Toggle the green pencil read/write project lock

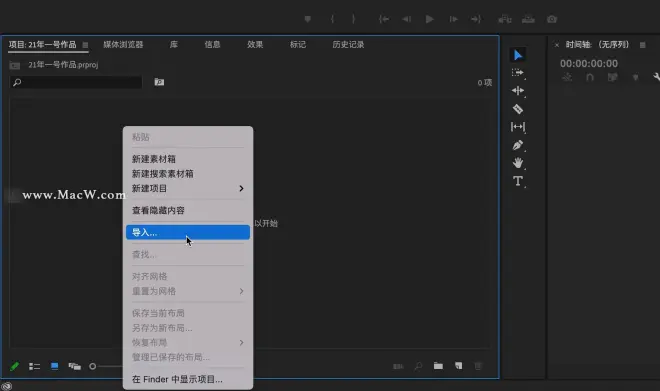[14, 366]
